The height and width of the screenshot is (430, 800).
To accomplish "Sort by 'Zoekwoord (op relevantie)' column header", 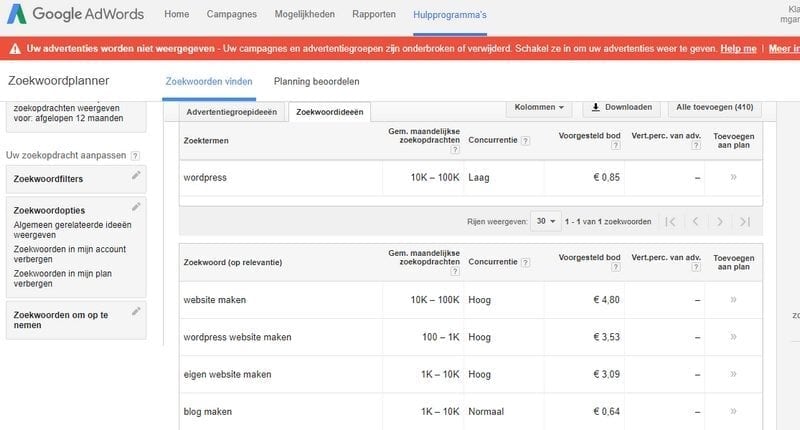I will [x=233, y=263].
